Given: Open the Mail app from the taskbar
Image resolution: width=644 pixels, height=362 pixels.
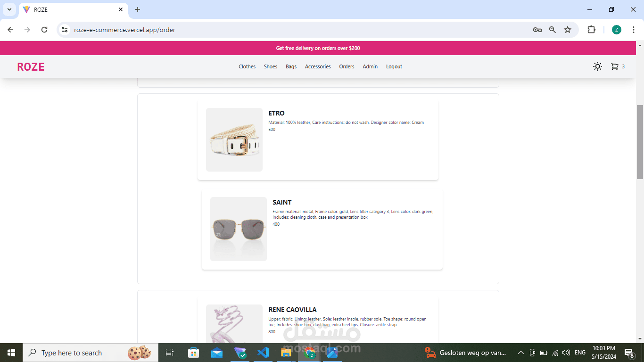Looking at the screenshot, I should click(x=217, y=353).
